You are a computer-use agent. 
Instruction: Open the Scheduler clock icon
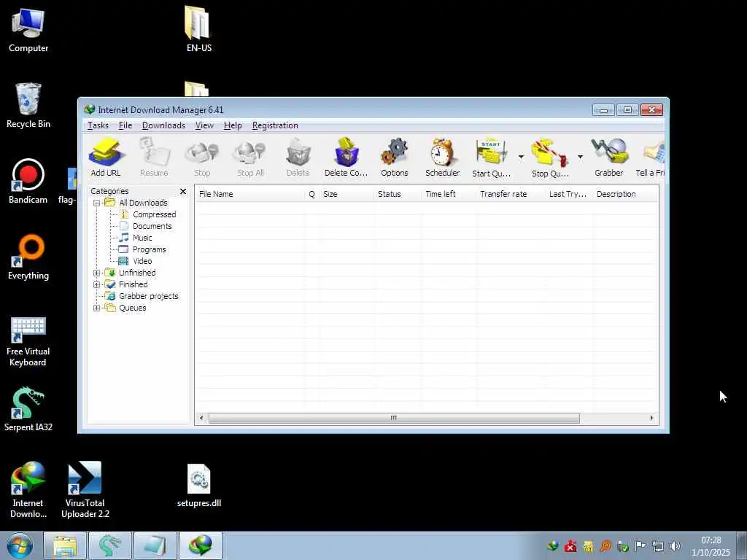pyautogui.click(x=443, y=157)
